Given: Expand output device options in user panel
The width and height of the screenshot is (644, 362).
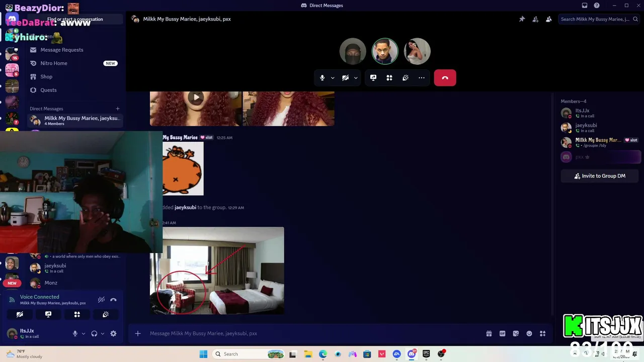Looking at the screenshot, I should (103, 333).
